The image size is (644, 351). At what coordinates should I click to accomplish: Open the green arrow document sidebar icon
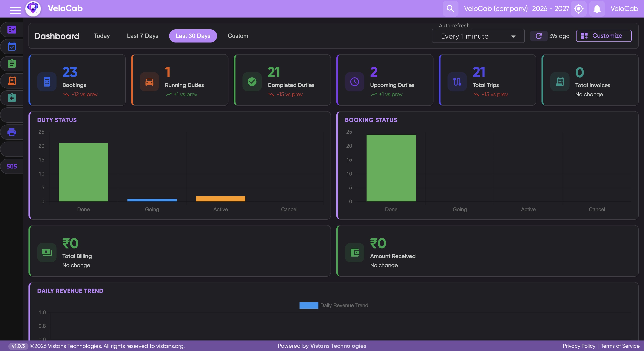(x=12, y=97)
